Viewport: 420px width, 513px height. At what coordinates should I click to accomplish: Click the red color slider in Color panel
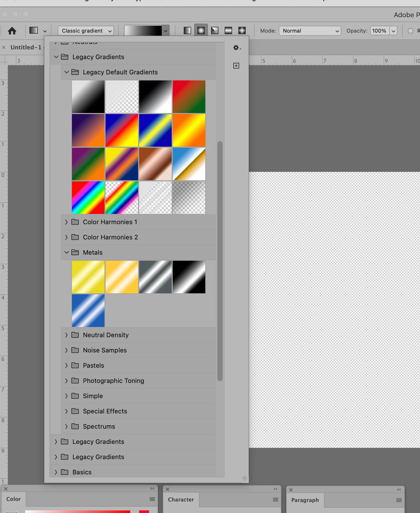tap(78, 512)
